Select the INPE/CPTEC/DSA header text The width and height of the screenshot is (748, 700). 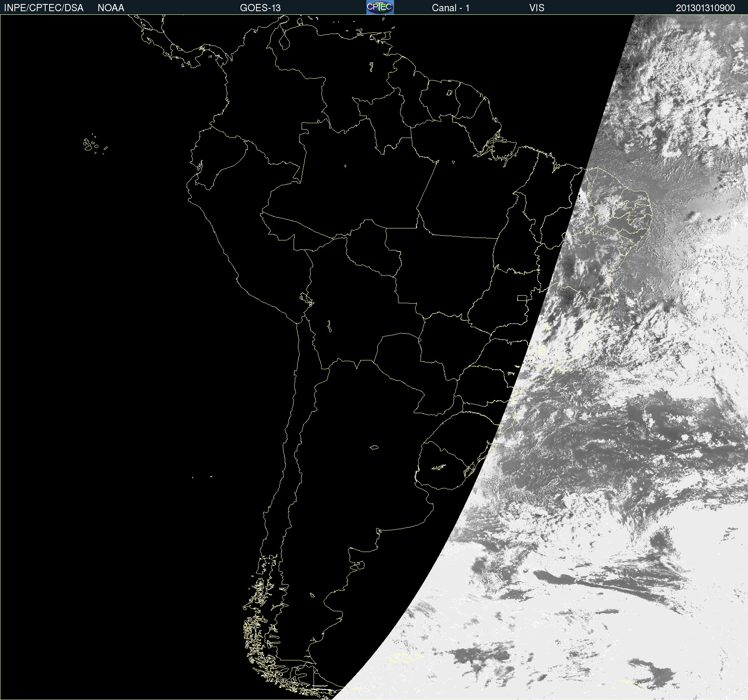(44, 8)
